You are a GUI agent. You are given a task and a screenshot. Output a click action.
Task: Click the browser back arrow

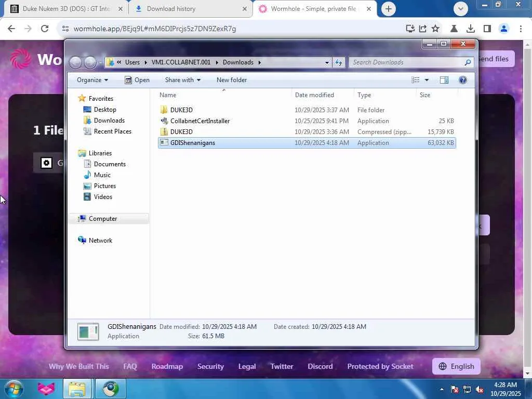[x=11, y=29]
